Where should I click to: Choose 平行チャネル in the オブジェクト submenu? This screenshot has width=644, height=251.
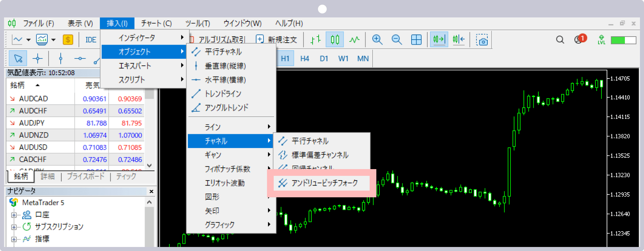click(x=231, y=52)
